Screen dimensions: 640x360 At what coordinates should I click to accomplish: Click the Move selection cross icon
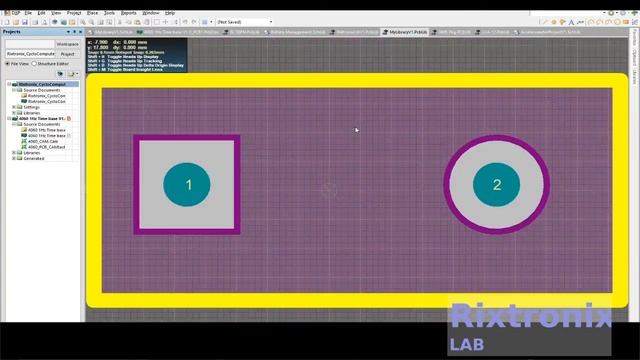(166, 22)
